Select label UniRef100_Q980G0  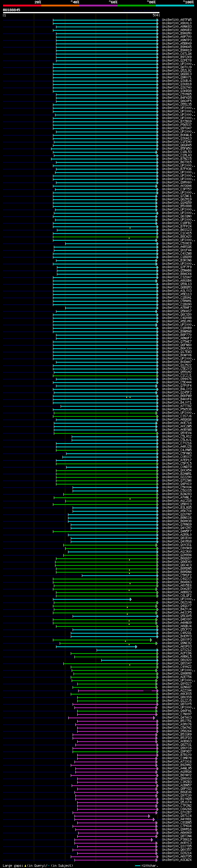(177, 778)
